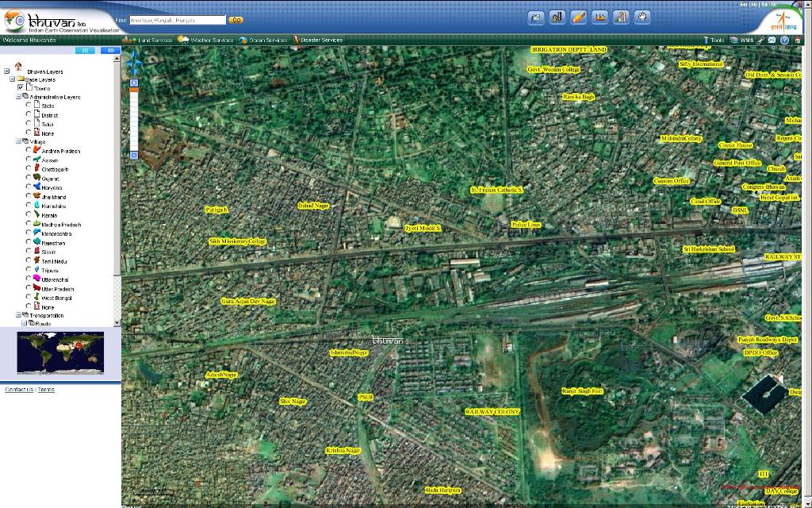Click the Find search input field

click(x=178, y=20)
